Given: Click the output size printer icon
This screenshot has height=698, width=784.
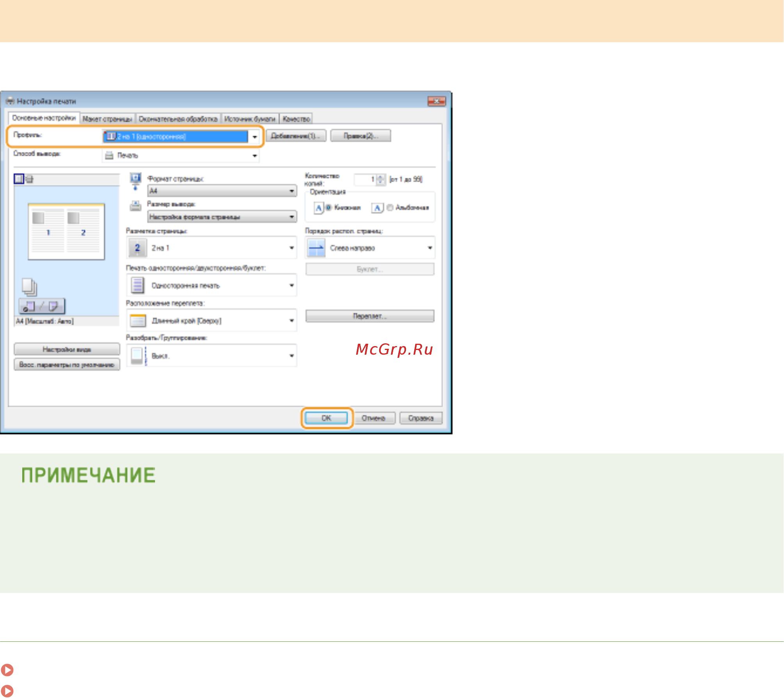Looking at the screenshot, I should tap(135, 206).
